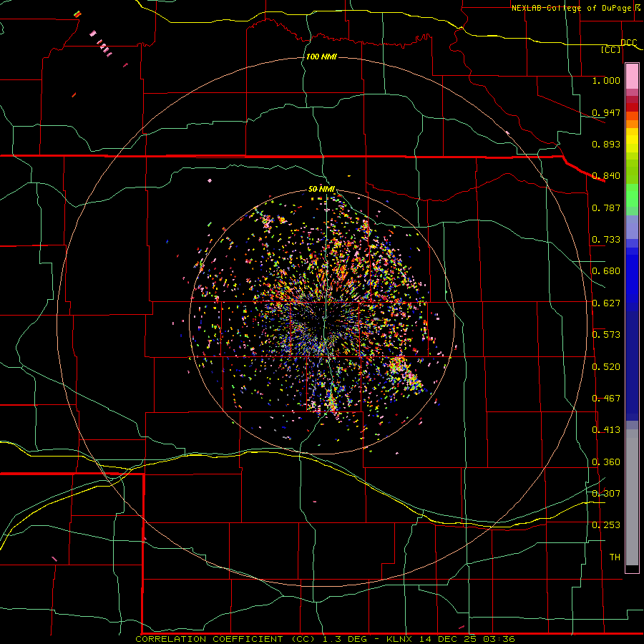Click the TH legend label
Image resolution: width=644 pixels, height=644 pixels.
click(615, 557)
